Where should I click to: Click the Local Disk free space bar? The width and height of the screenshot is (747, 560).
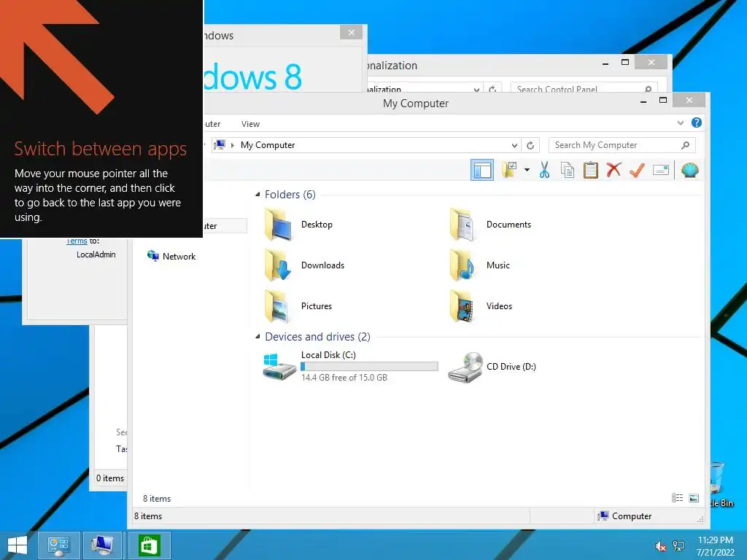(369, 366)
